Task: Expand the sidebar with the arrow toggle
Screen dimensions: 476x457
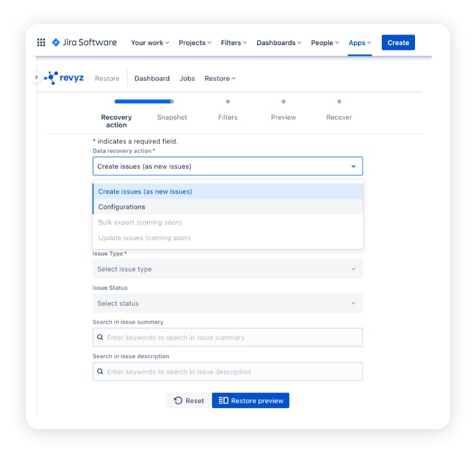Action: pos(36,77)
